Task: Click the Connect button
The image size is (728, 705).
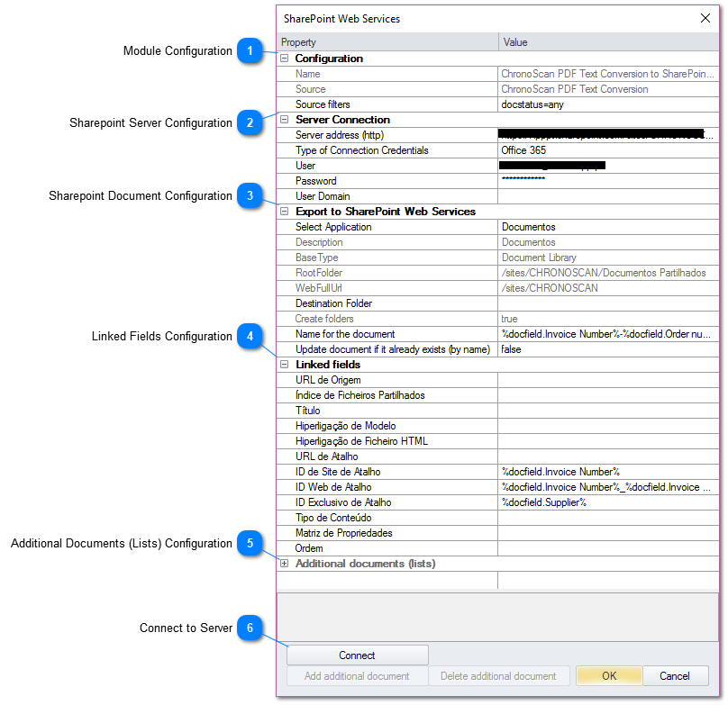Action: click(357, 655)
